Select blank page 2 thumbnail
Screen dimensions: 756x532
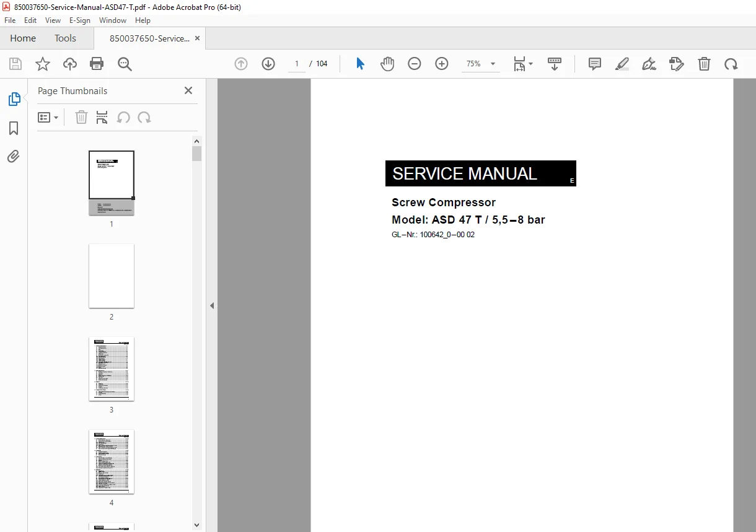point(112,276)
